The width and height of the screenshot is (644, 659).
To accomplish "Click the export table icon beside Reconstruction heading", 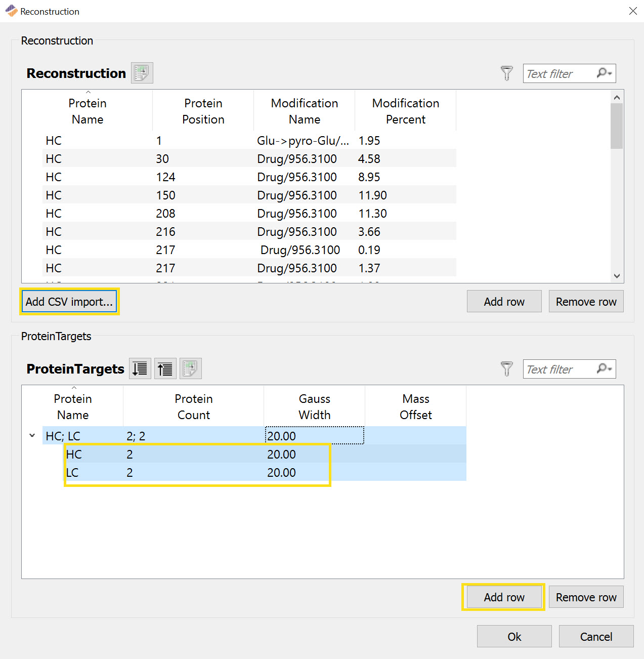I will click(x=142, y=72).
